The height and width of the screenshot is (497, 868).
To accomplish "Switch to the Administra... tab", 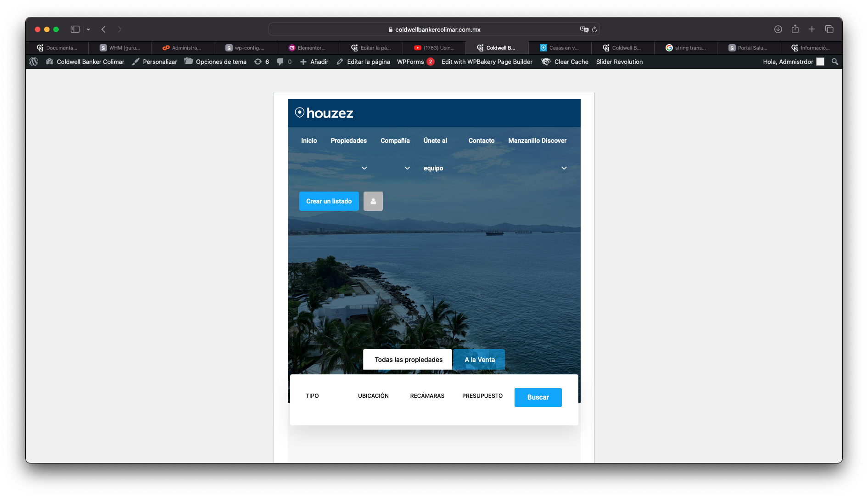I will tap(183, 48).
